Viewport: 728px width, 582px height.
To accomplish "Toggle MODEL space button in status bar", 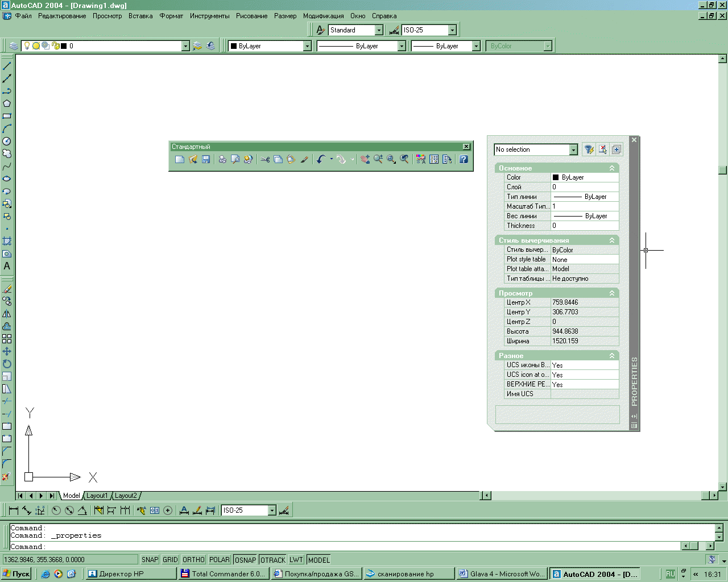I will pyautogui.click(x=318, y=560).
